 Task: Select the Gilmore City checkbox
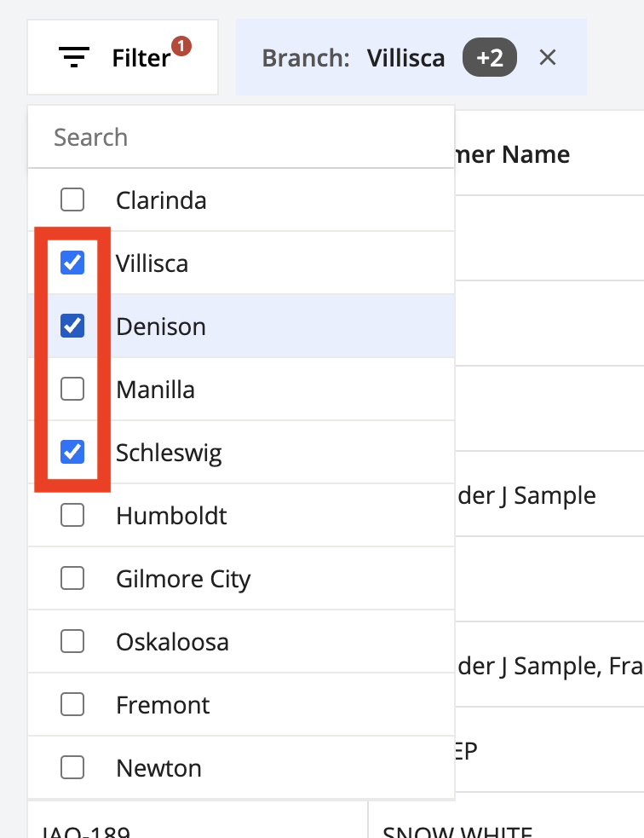point(72,579)
